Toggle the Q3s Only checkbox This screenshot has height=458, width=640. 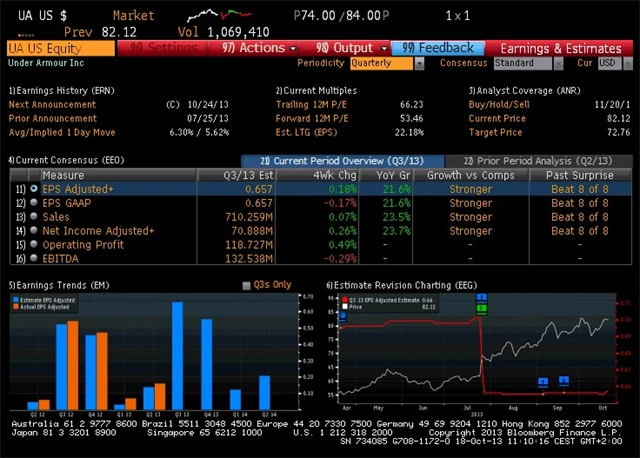(247, 286)
